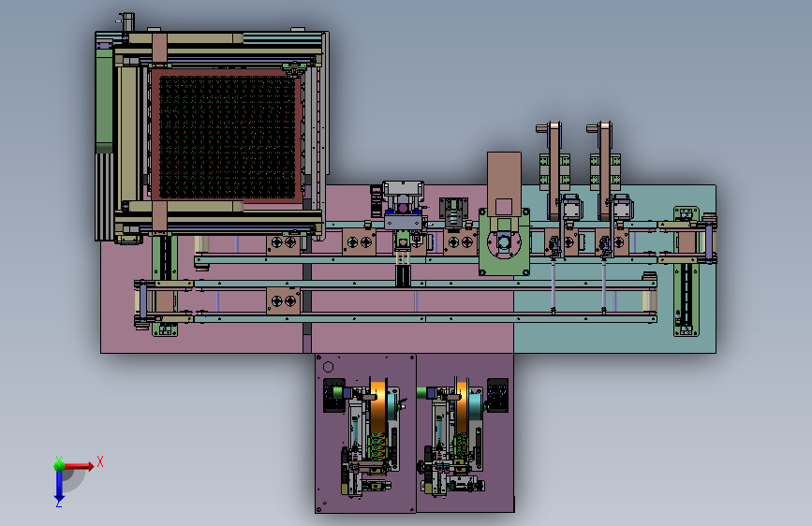Click the blue Z axis arrow of the triad
This screenshot has width=812, height=526.
(59, 486)
